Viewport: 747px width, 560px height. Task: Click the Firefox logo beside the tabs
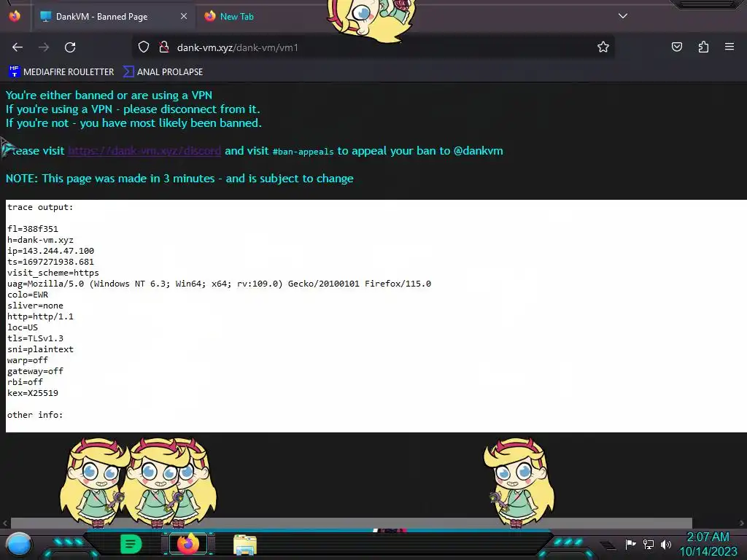[x=15, y=16]
